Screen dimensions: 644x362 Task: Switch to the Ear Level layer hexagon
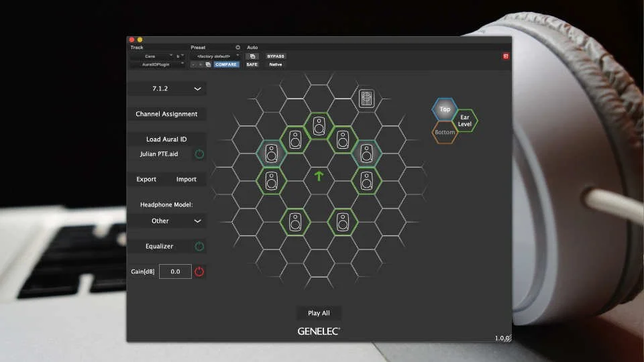pos(464,121)
